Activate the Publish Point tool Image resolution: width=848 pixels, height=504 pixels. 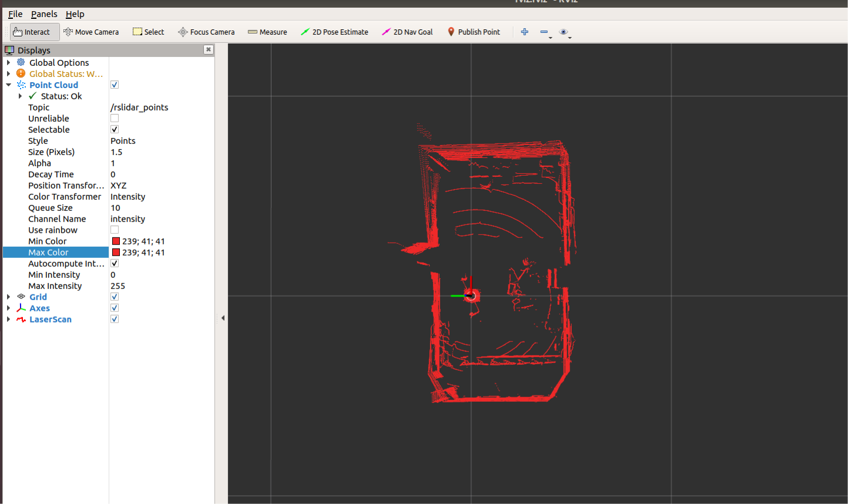474,32
